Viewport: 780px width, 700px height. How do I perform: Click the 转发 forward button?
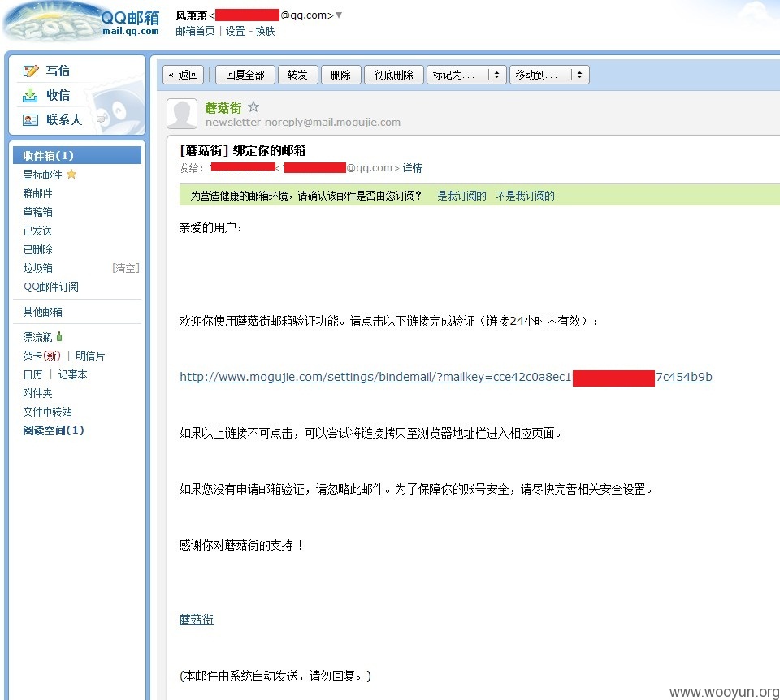[x=297, y=75]
